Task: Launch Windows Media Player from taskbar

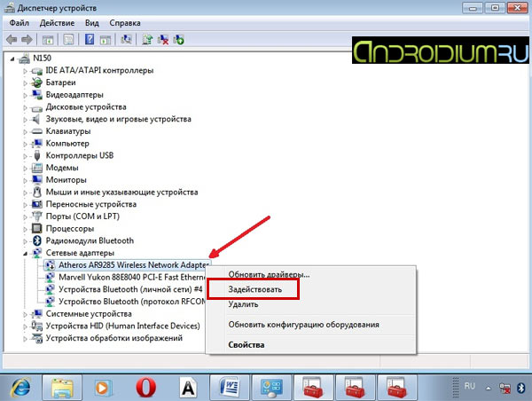Action: click(x=103, y=387)
